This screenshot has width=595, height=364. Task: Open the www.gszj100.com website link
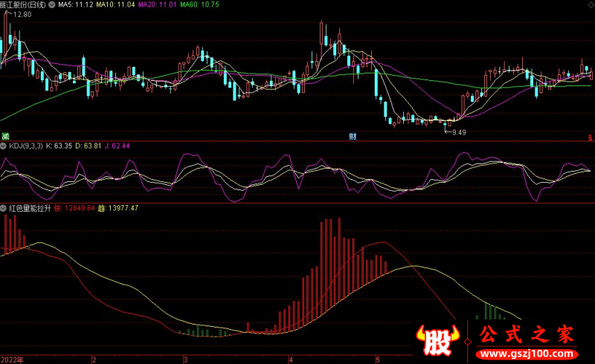(x=527, y=351)
